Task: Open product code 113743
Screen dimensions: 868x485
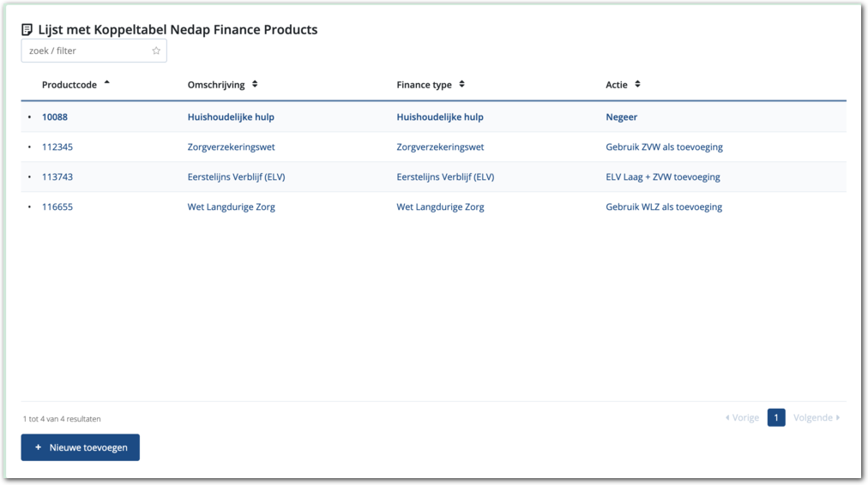Action: 57,177
